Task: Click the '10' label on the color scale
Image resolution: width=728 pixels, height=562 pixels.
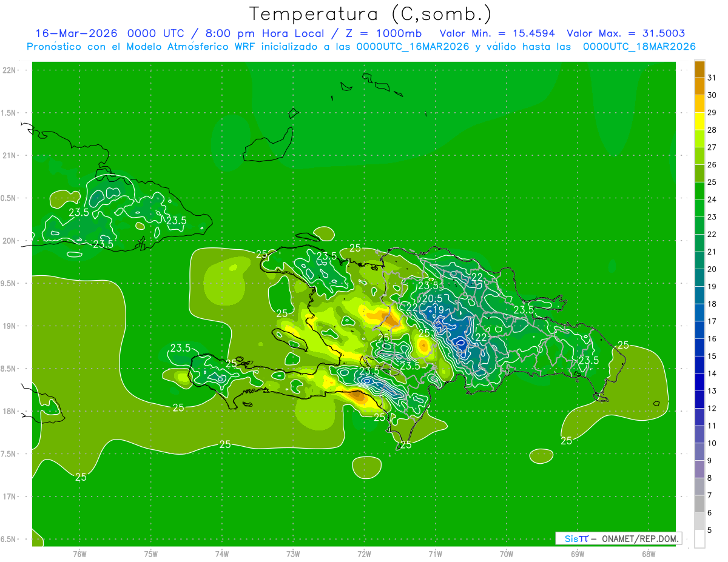Action: click(x=712, y=443)
